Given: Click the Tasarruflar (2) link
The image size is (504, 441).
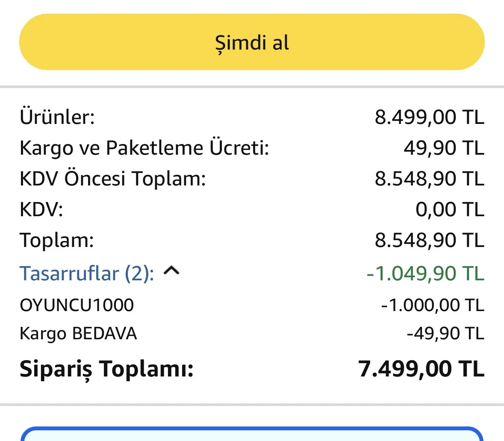Looking at the screenshot, I should click(87, 274).
